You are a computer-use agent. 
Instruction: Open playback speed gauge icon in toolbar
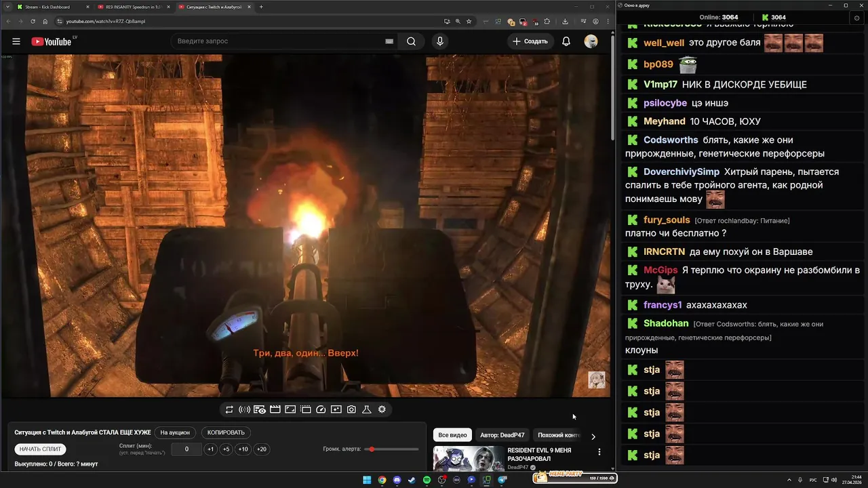(x=321, y=409)
